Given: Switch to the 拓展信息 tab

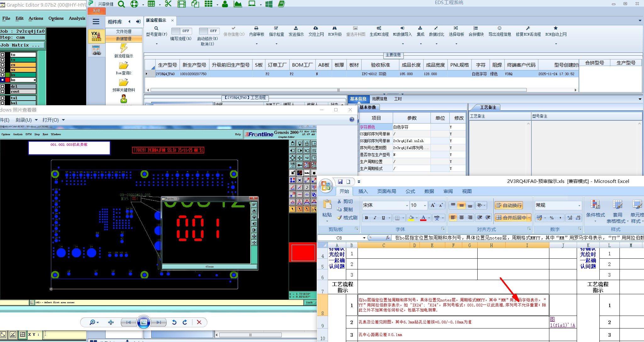Looking at the screenshot, I should click(x=380, y=99).
